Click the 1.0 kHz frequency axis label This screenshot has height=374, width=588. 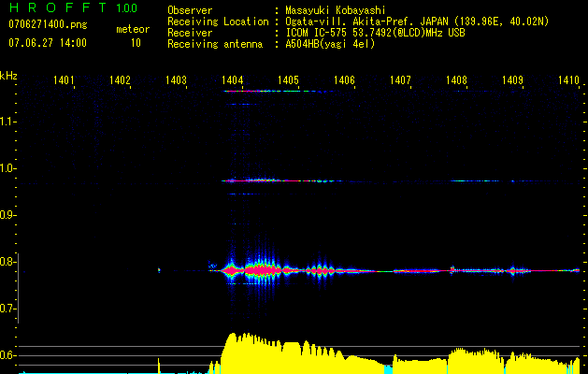[x=7, y=168]
